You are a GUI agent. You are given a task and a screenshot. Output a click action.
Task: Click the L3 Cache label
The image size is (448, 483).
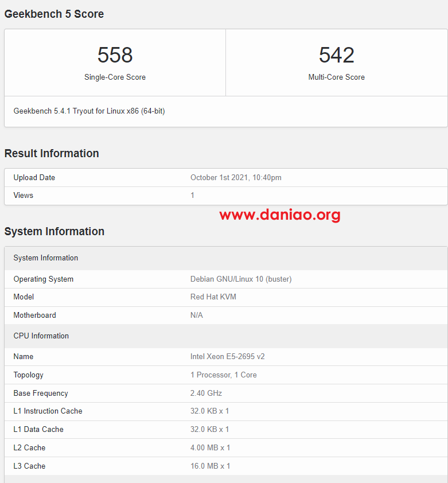29,466
